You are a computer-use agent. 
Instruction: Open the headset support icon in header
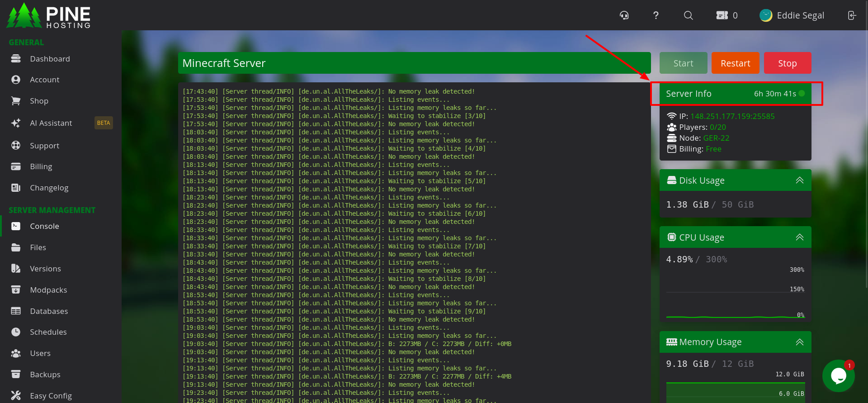tap(624, 15)
